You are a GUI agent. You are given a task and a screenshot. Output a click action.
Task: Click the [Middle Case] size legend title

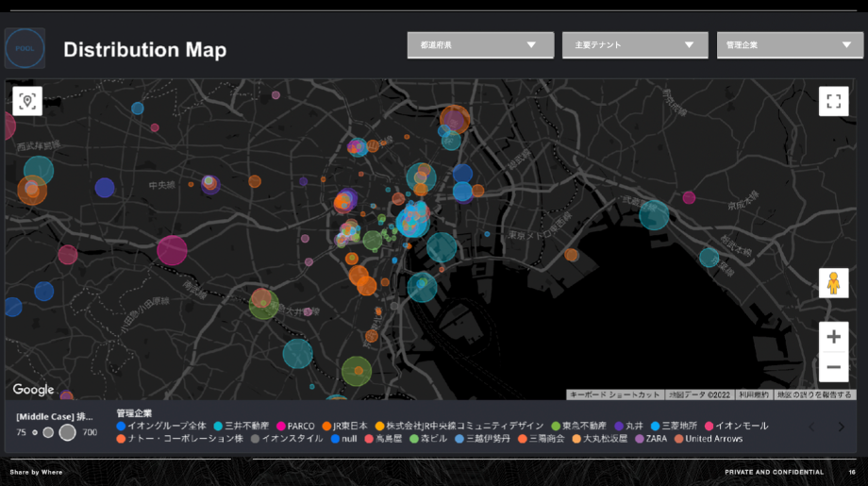coord(55,417)
